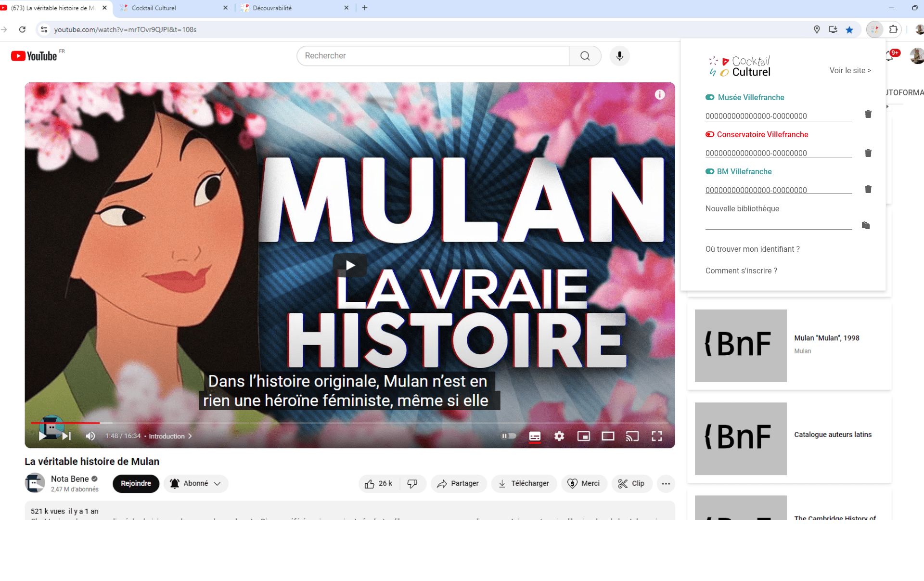The width and height of the screenshot is (924, 581).
Task: Open a new browser tab
Action: (x=365, y=8)
